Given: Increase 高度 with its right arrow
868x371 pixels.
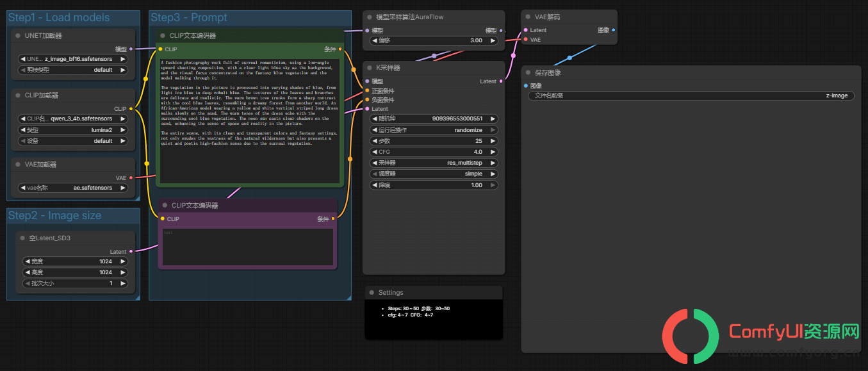Looking at the screenshot, I should pyautogui.click(x=123, y=272).
